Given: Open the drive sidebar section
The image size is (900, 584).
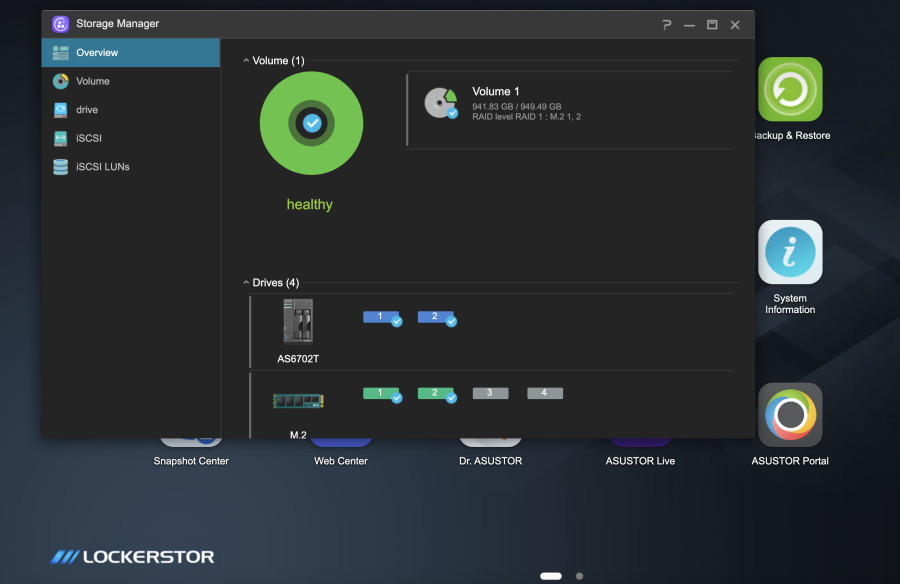Looking at the screenshot, I should pos(86,110).
